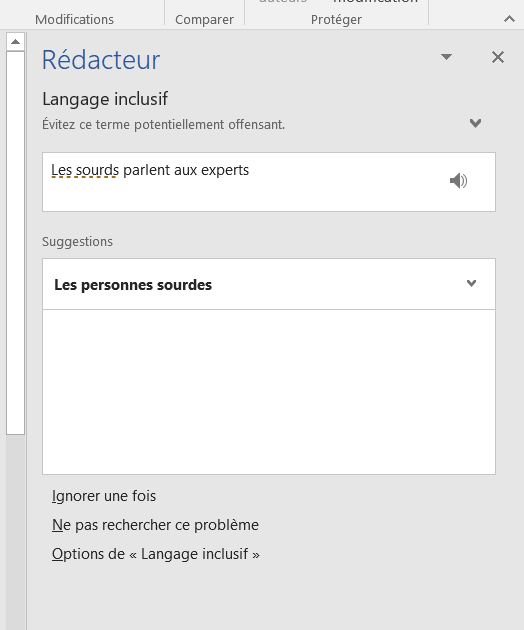
Task: Open the suggestion options chevron
Action: pyautogui.click(x=471, y=283)
